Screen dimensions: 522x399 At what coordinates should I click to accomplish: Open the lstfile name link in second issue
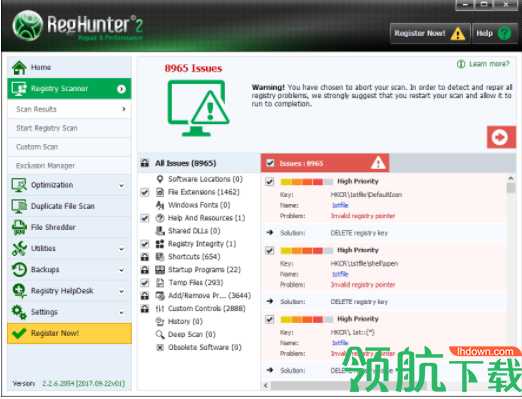(x=340, y=274)
